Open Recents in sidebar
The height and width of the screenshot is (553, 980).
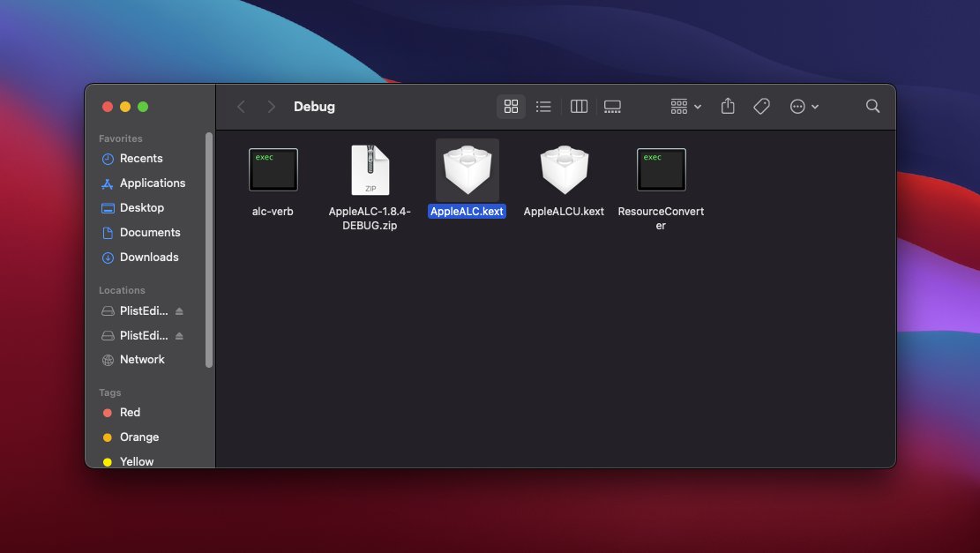coord(140,159)
